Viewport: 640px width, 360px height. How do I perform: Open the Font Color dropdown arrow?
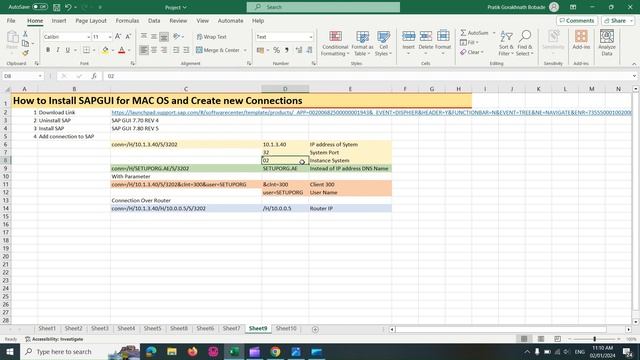[129, 50]
